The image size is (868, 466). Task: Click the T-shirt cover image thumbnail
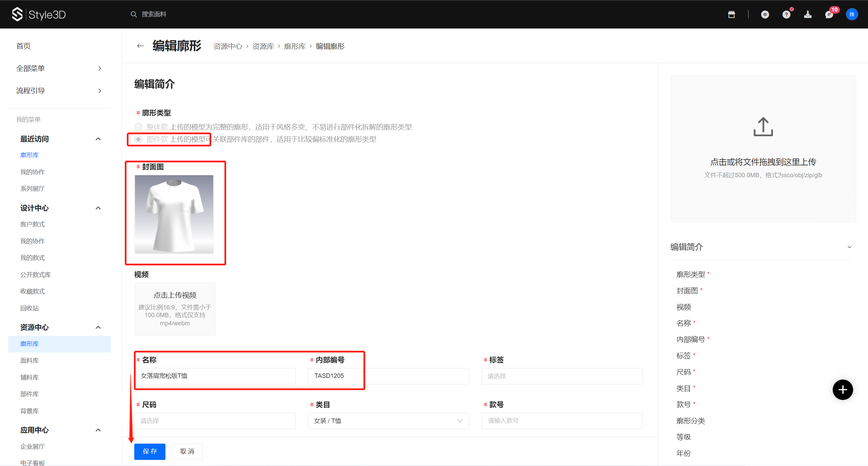click(174, 214)
